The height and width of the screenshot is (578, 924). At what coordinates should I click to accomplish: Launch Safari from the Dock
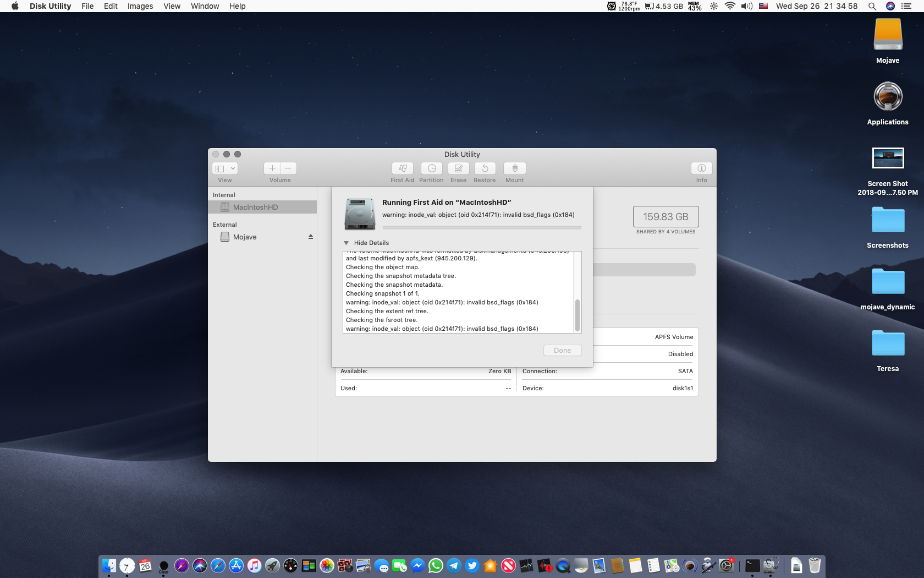pyautogui.click(x=218, y=565)
